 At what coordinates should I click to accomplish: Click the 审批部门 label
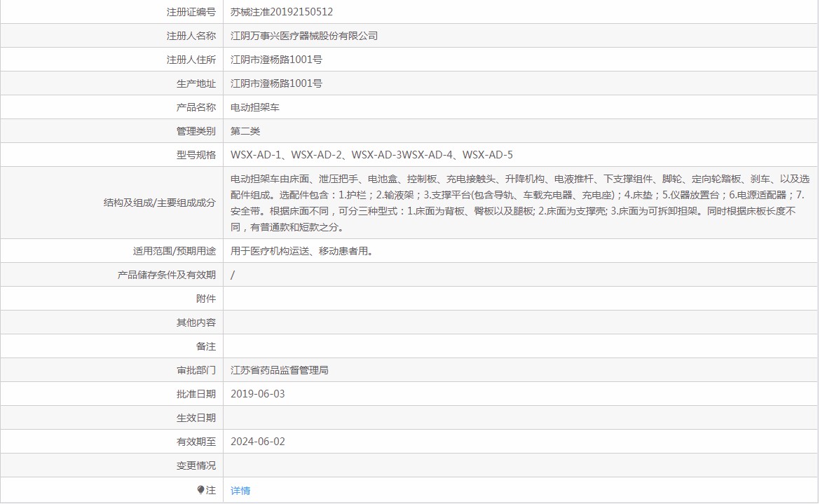tap(196, 370)
